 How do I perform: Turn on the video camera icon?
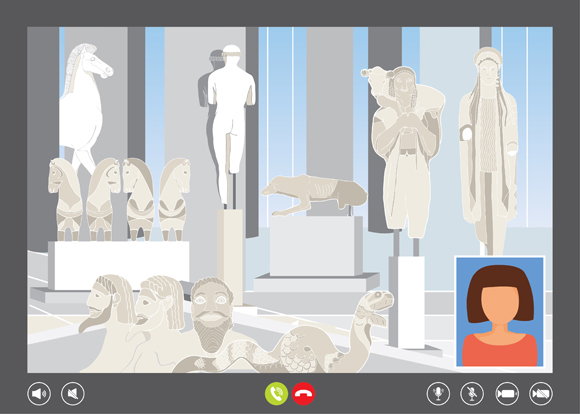pyautogui.click(x=507, y=394)
